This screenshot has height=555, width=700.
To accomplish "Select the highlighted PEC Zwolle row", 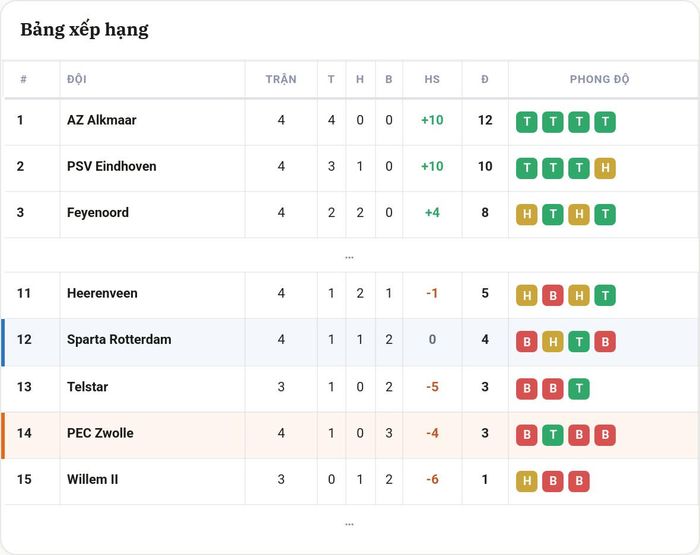I will (350, 435).
